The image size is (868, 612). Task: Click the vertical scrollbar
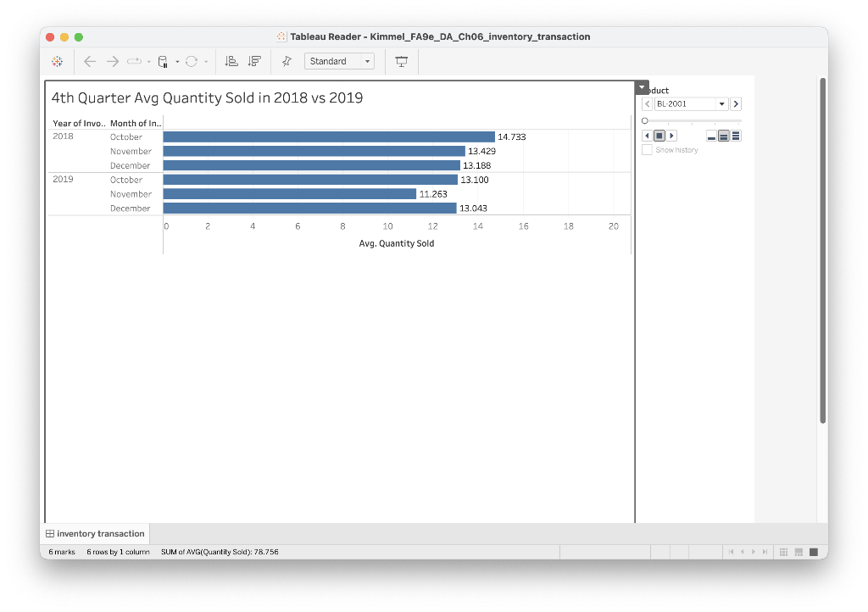tap(822, 251)
